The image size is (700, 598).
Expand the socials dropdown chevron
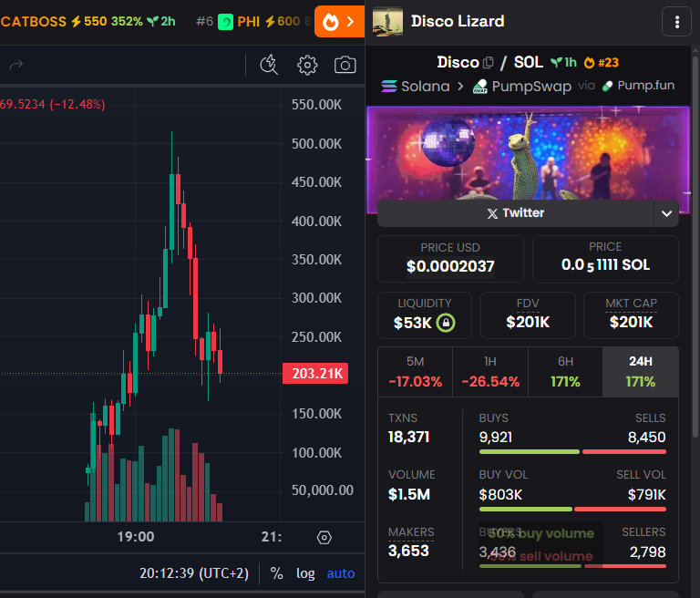pos(666,213)
